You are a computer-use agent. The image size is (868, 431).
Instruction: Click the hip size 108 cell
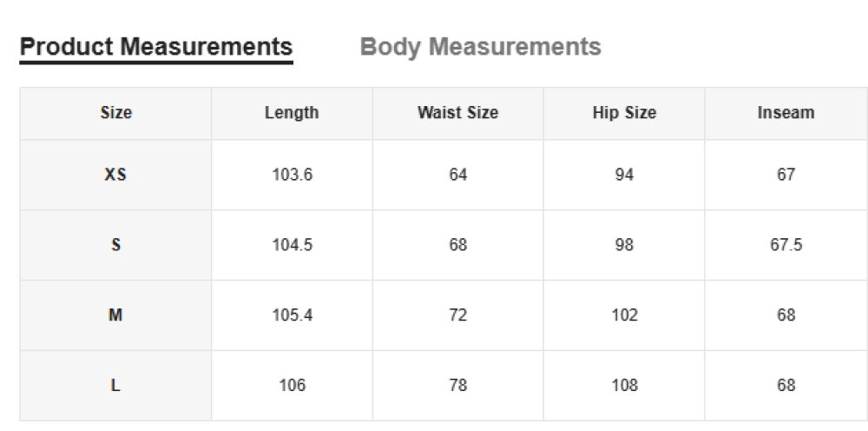[624, 386]
